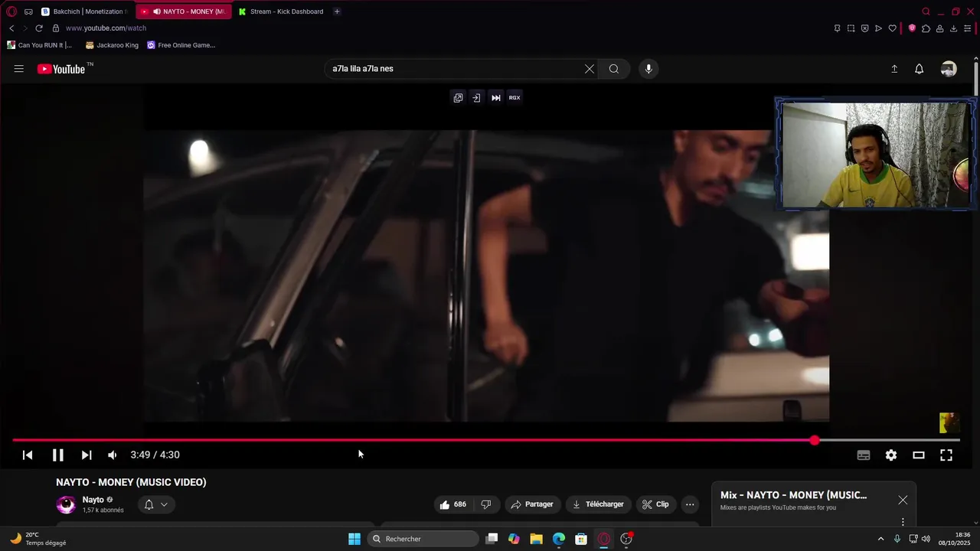Open the YouTube create upload icon
980x551 pixels.
pos(894,69)
